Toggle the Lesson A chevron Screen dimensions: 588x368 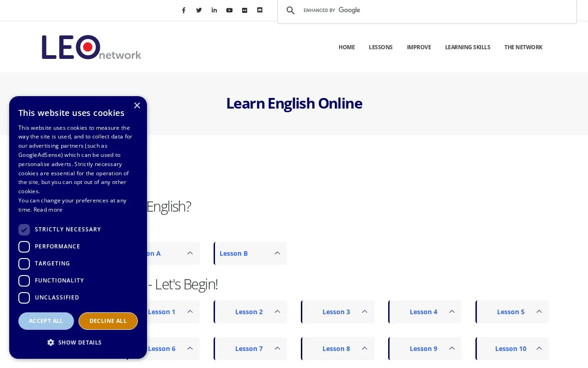(x=190, y=253)
